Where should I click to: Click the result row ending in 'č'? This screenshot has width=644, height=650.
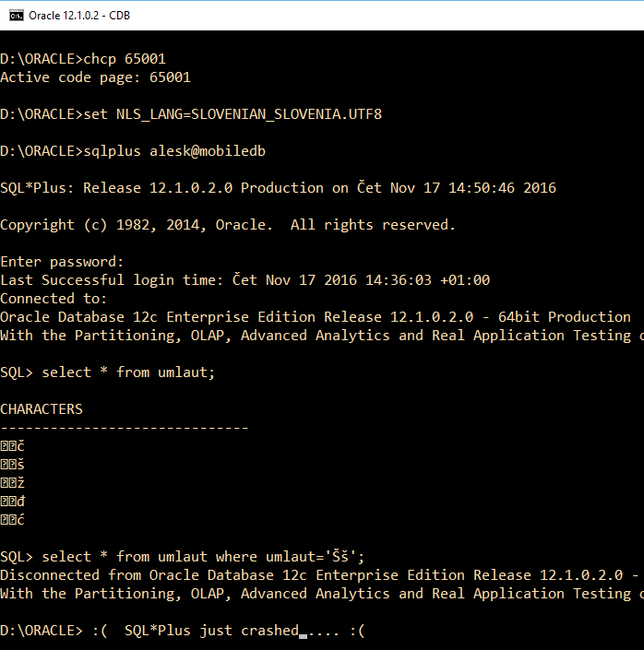click(13, 446)
